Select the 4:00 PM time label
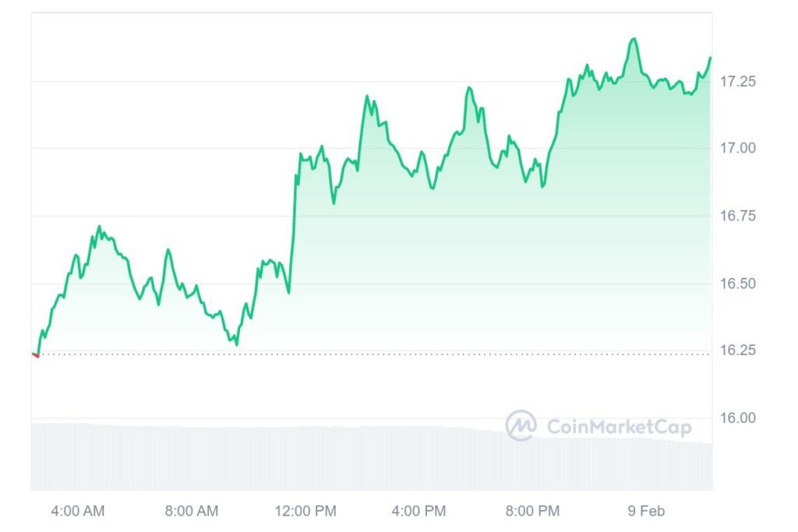 (418, 511)
